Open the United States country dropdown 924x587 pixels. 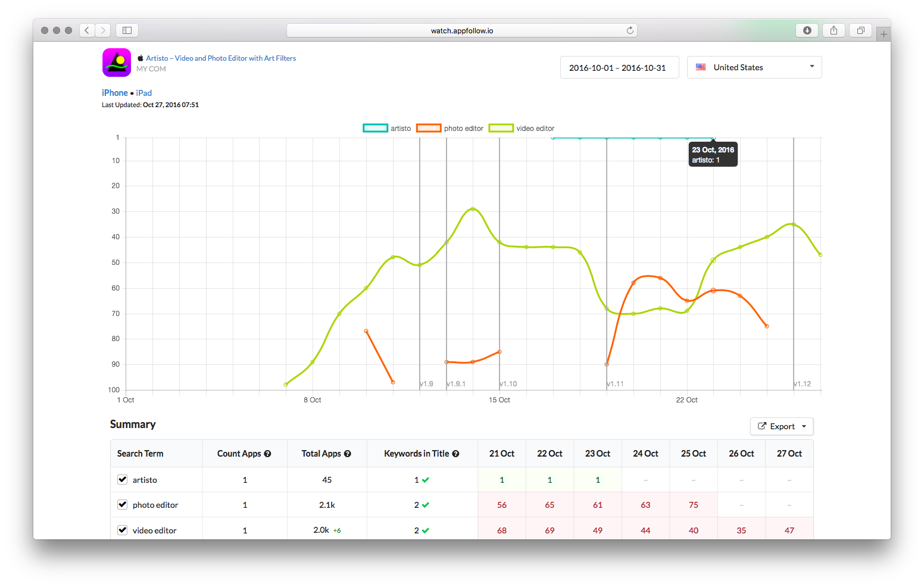click(754, 67)
